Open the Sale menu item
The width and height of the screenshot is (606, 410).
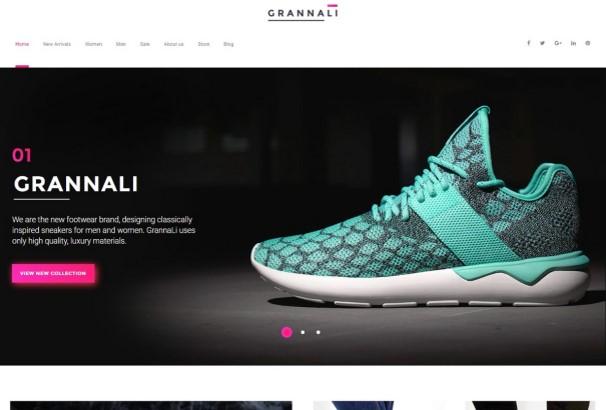[x=145, y=44]
